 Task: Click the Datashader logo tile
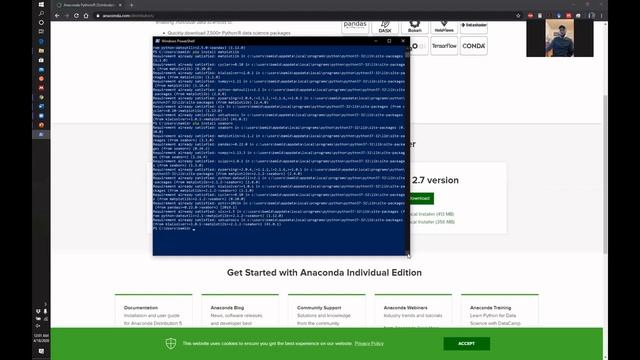click(474, 27)
